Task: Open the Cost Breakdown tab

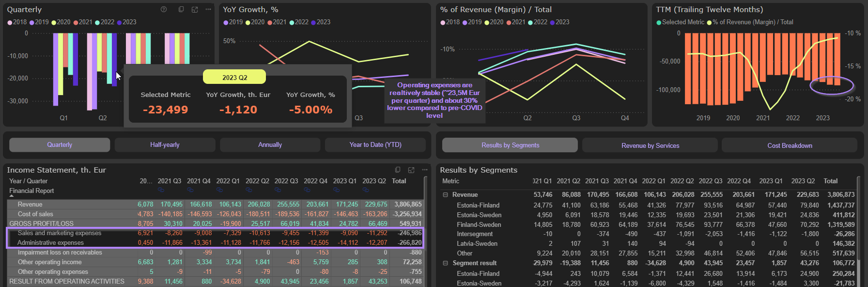Action: [790, 145]
